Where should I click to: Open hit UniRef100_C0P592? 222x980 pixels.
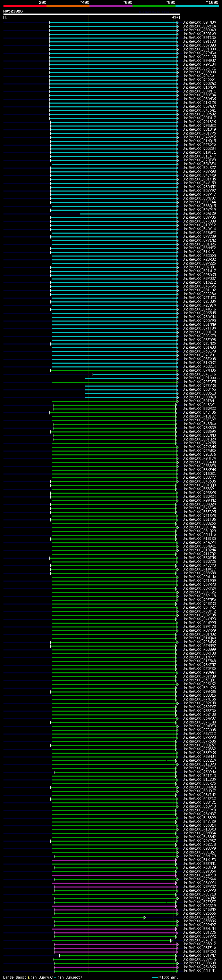point(199,114)
